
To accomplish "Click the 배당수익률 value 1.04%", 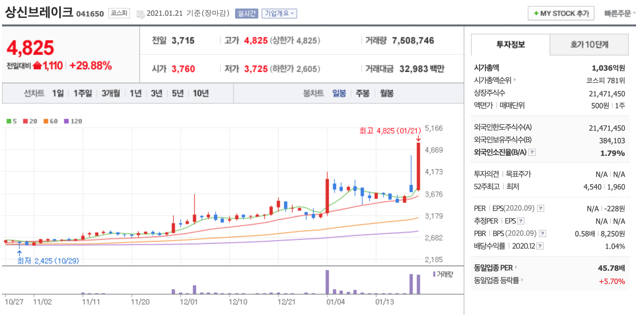I will click(615, 246).
